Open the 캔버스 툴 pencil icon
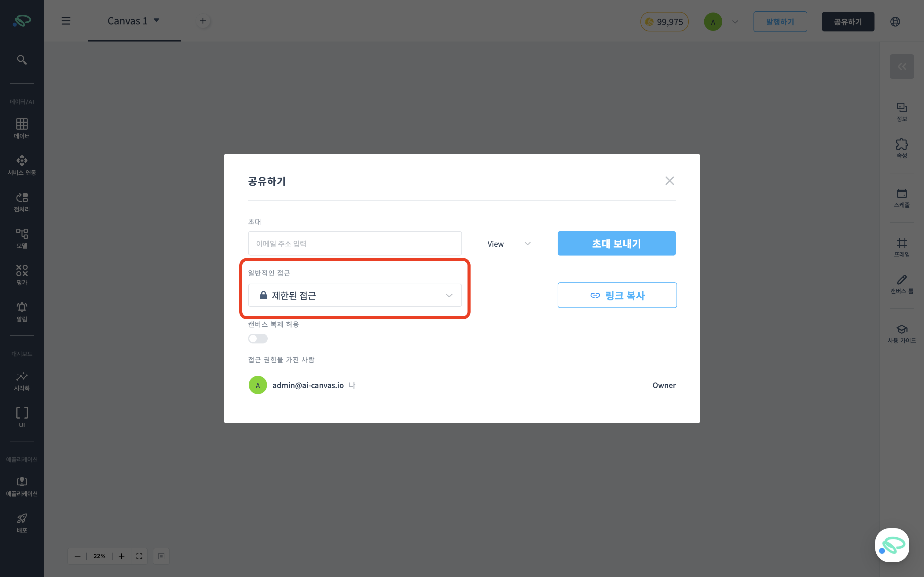 pyautogui.click(x=901, y=284)
